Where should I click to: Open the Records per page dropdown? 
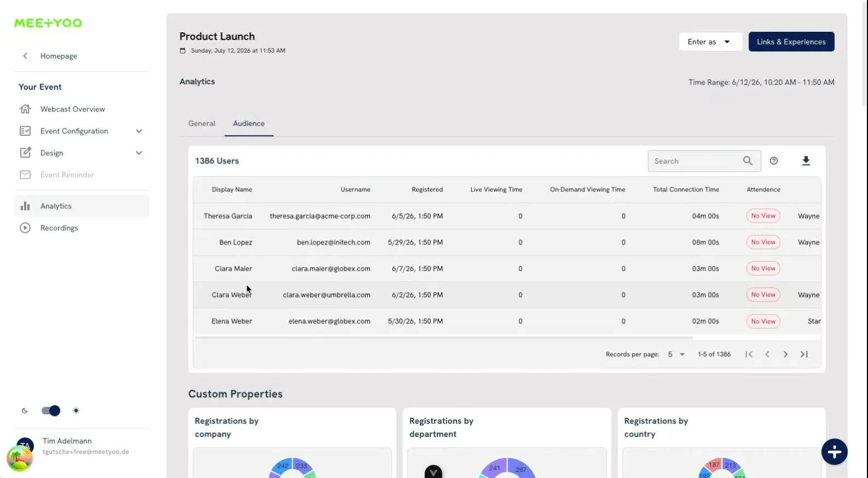coord(676,354)
